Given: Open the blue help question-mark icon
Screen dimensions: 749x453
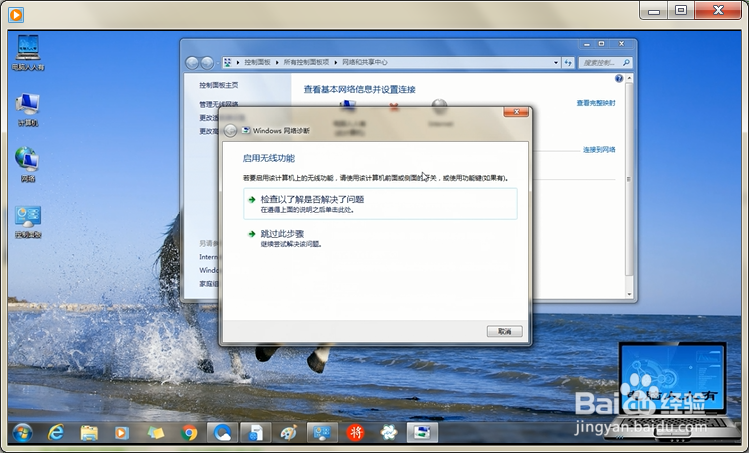Looking at the screenshot, I should (619, 78).
